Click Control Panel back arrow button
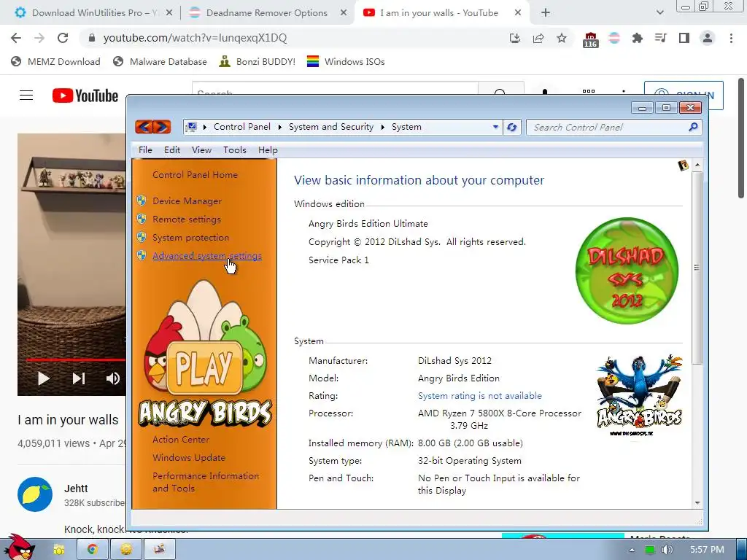Screen dimensions: 747x560 coord(144,127)
